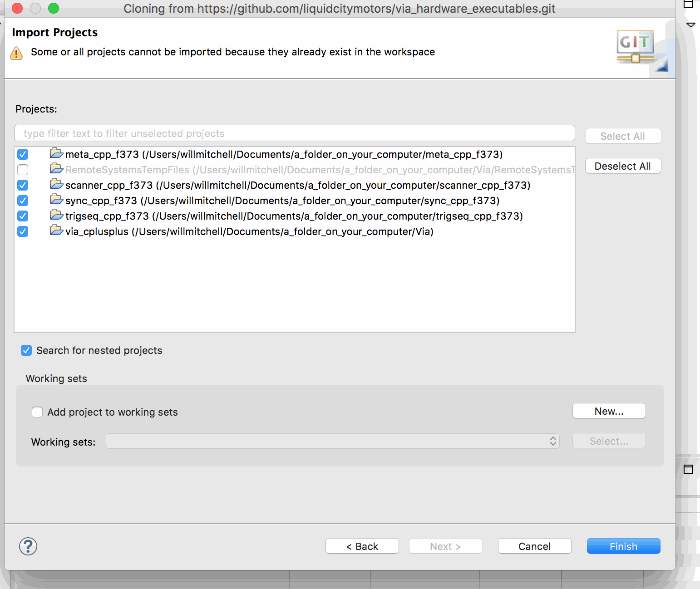Click the folder icon beside sync_cpp_f373

click(56, 200)
